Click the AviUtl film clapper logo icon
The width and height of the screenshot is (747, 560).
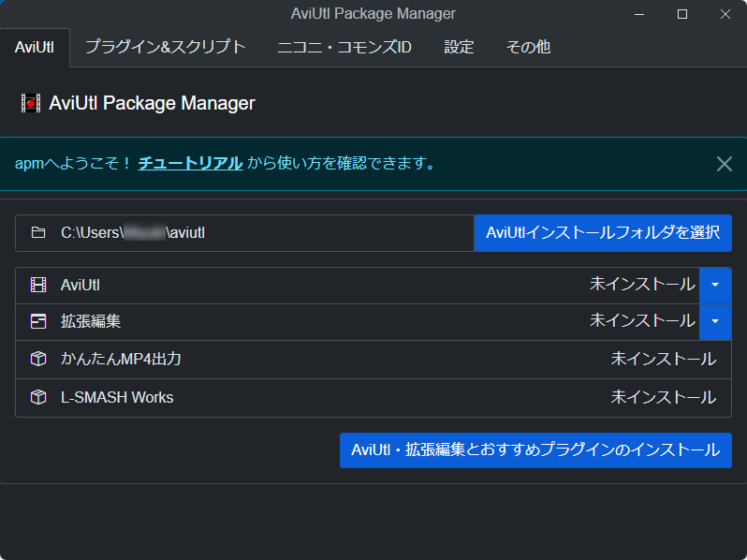(31, 103)
